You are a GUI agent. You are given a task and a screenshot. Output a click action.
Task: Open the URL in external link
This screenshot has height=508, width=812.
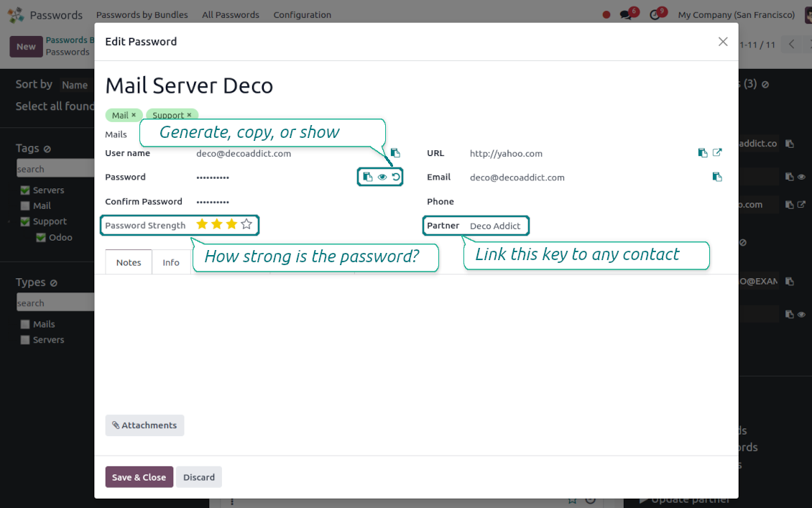pyautogui.click(x=717, y=153)
